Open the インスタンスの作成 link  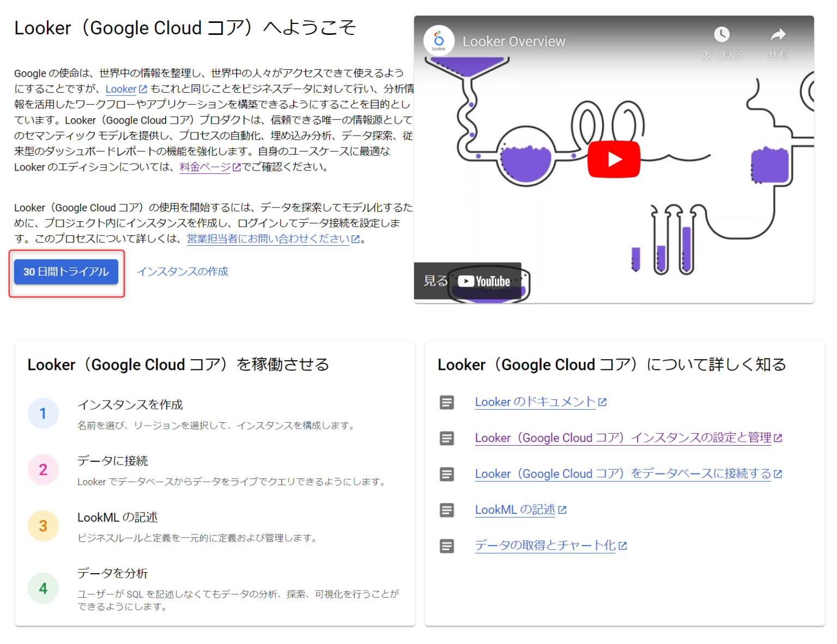(x=183, y=271)
